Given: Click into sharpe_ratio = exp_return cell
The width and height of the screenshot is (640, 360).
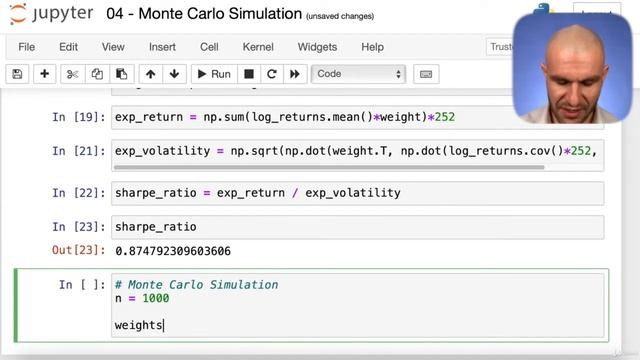Looking at the screenshot, I should [358, 193].
